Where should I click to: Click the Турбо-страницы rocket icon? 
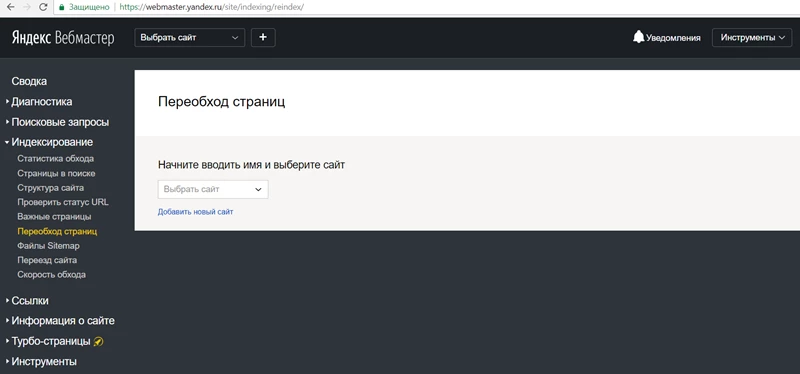pyautogui.click(x=99, y=341)
